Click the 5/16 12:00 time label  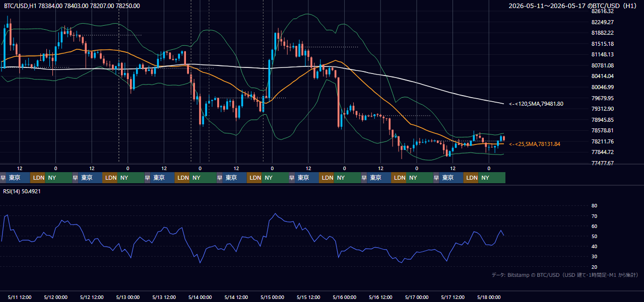click(x=381, y=297)
